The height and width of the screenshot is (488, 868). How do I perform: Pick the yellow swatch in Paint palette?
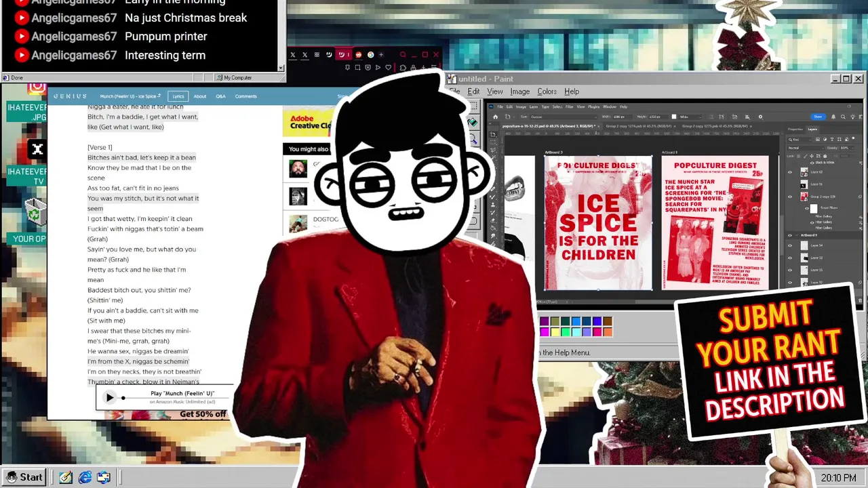pos(555,331)
